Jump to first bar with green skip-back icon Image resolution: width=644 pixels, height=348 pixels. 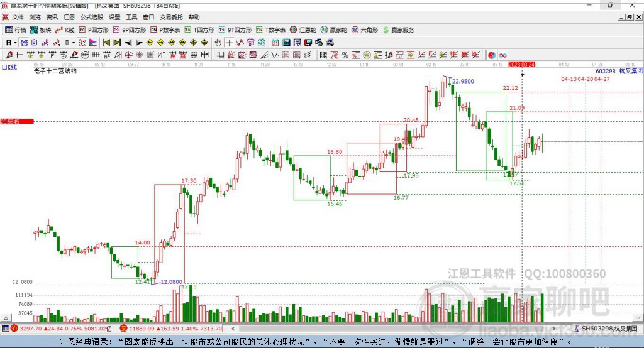point(106,43)
